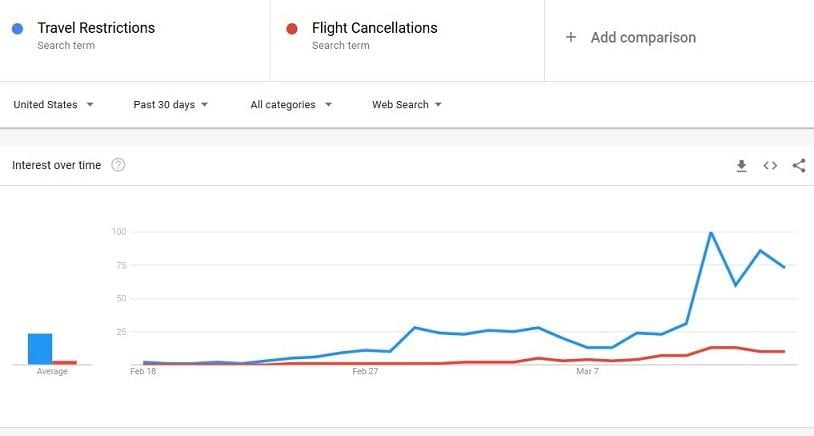Download the interest over time chart

click(x=741, y=166)
